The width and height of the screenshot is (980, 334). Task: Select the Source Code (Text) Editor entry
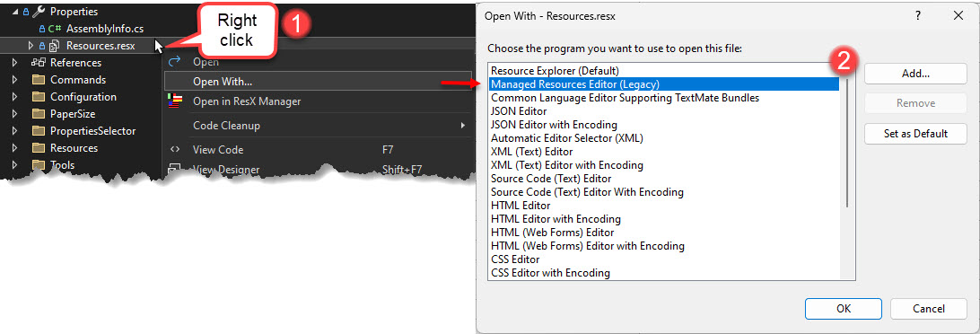coord(664,179)
